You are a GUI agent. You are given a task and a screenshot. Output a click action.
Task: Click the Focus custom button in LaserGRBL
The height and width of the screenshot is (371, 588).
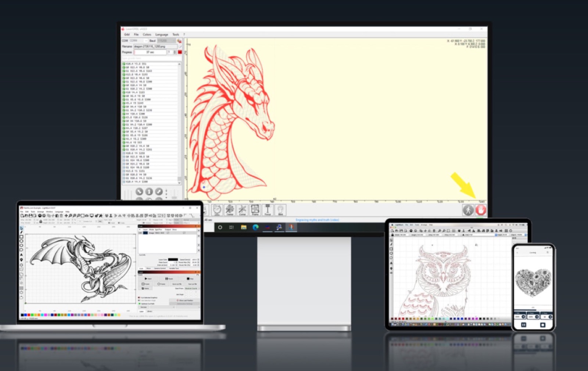[268, 210]
